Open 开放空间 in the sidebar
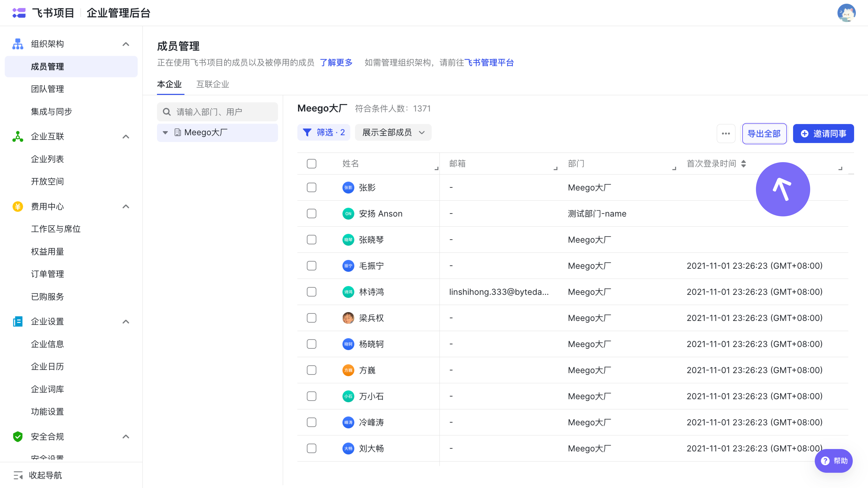Image resolution: width=868 pixels, height=488 pixels. [47, 181]
